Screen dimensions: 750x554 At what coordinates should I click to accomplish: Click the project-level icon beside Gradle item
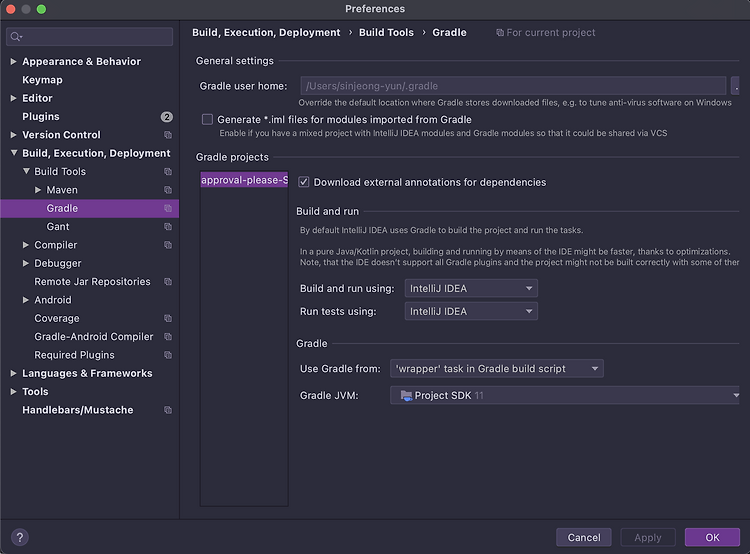[168, 208]
